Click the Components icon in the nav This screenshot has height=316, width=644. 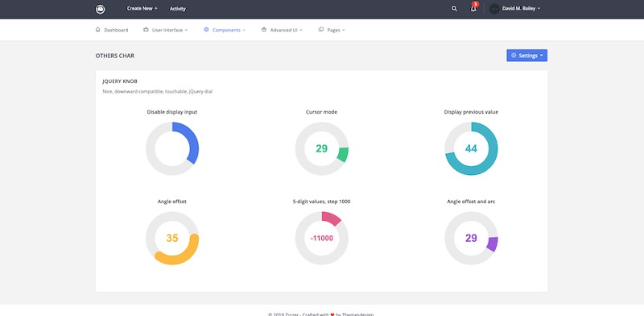206,30
